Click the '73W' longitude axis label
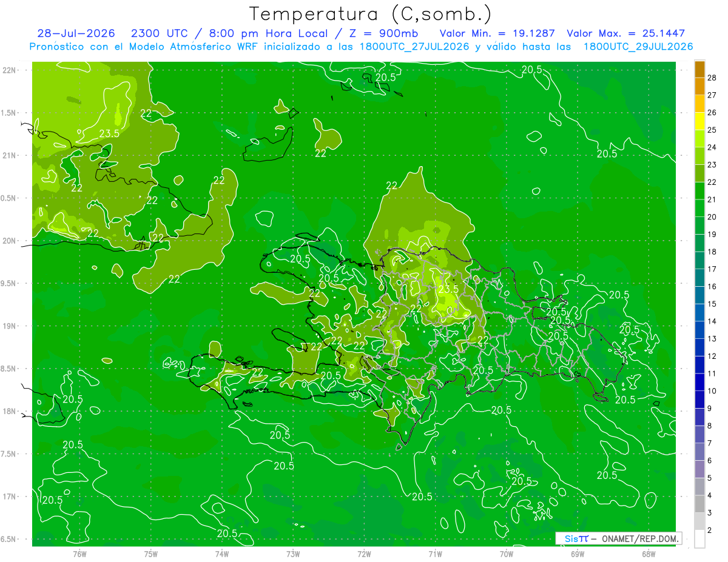 [293, 554]
